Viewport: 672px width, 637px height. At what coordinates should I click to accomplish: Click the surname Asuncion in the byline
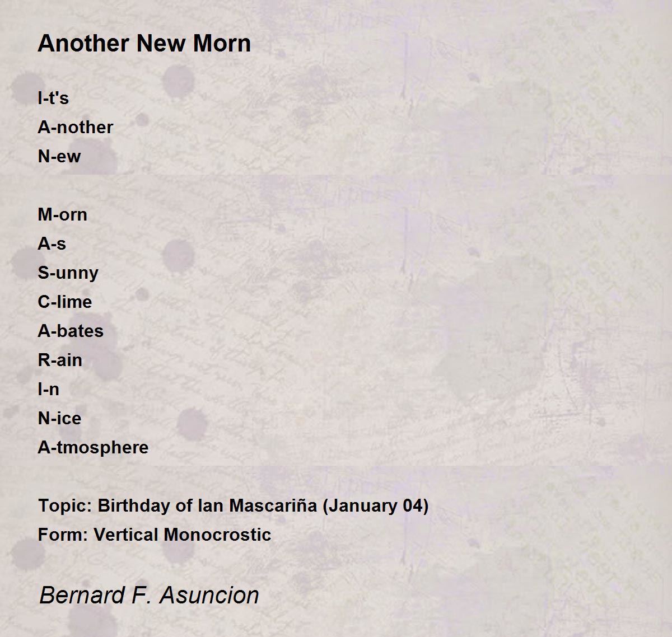point(209,595)
